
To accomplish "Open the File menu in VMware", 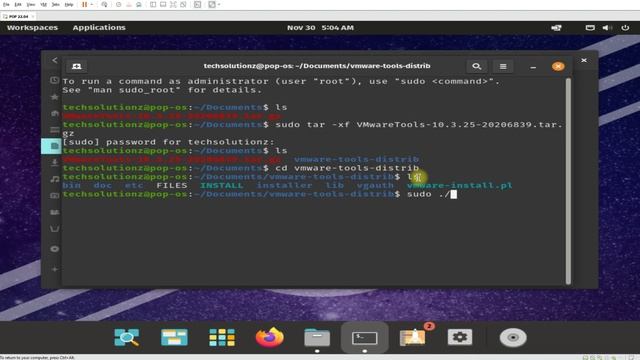I will [6, 4].
